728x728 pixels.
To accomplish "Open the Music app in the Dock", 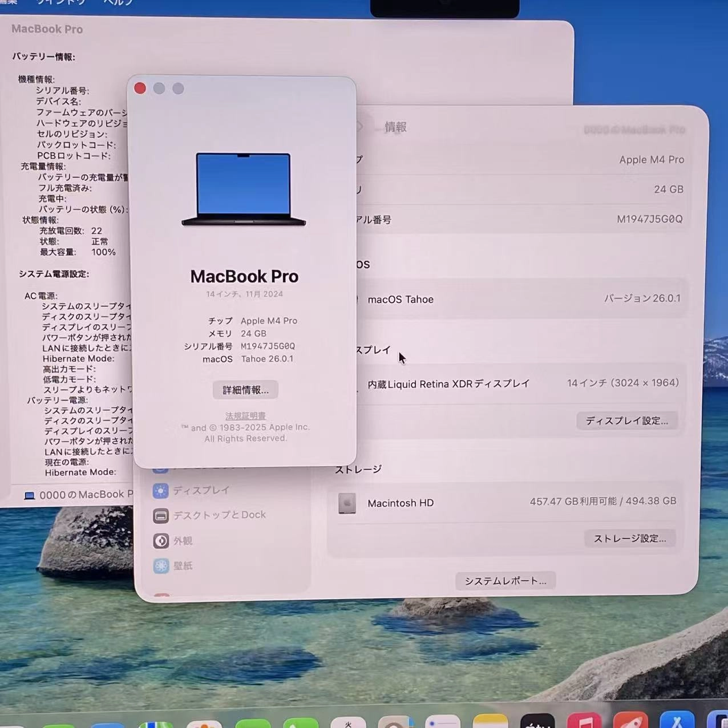I will click(584, 721).
